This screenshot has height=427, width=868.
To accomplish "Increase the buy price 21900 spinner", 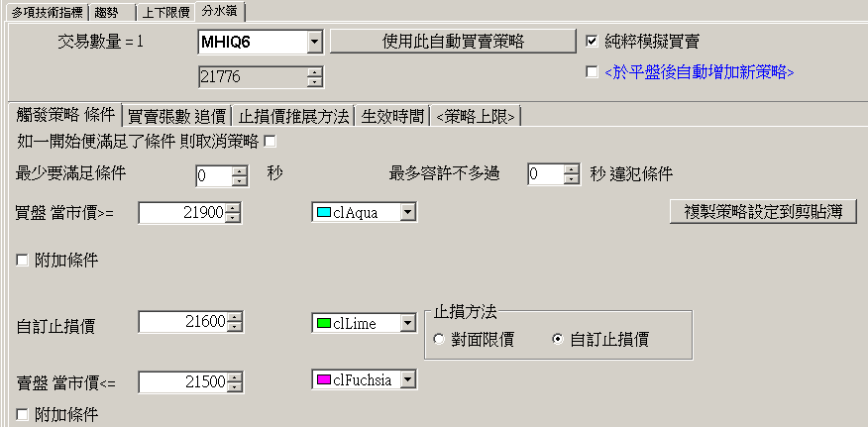I will tap(232, 207).
